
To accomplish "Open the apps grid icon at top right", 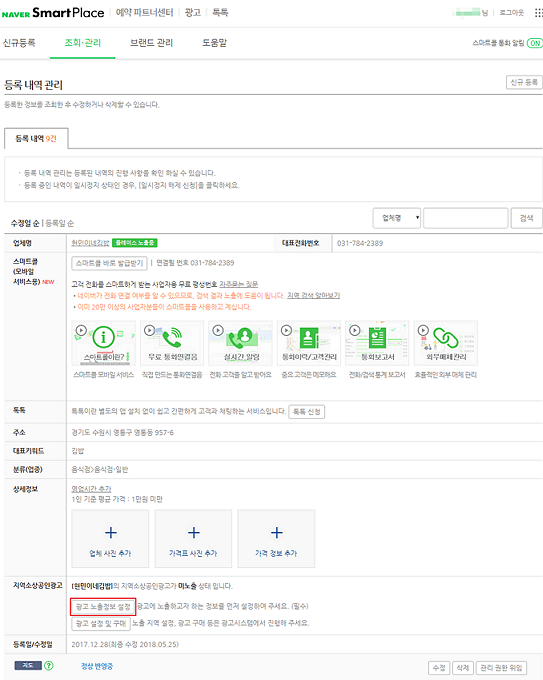I will point(538,13).
